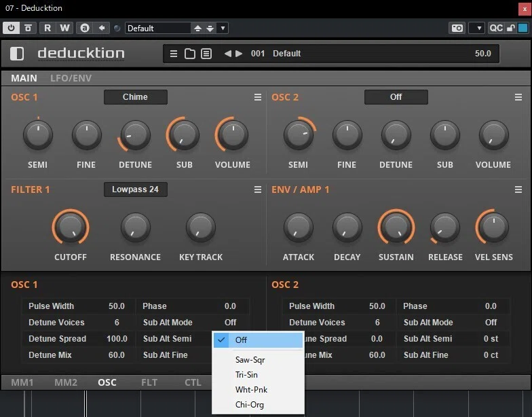Click the host preset name field Default
This screenshot has height=417, width=532.
click(157, 29)
